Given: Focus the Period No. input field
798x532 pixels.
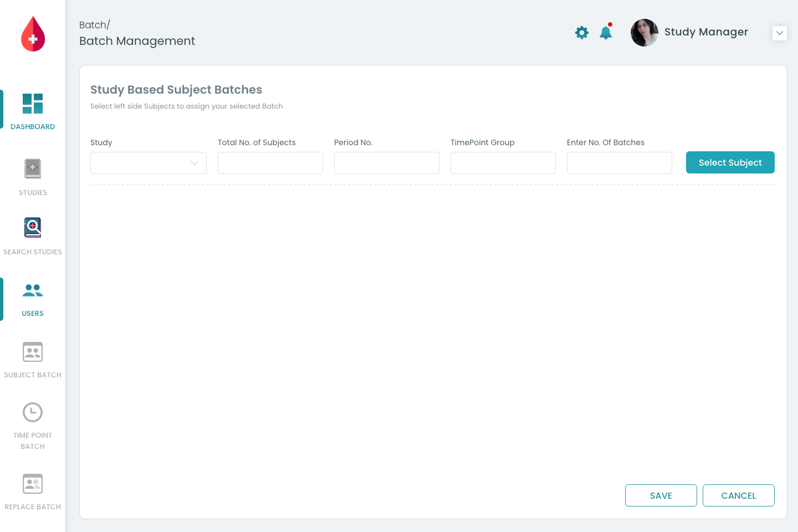Looking at the screenshot, I should [x=387, y=163].
